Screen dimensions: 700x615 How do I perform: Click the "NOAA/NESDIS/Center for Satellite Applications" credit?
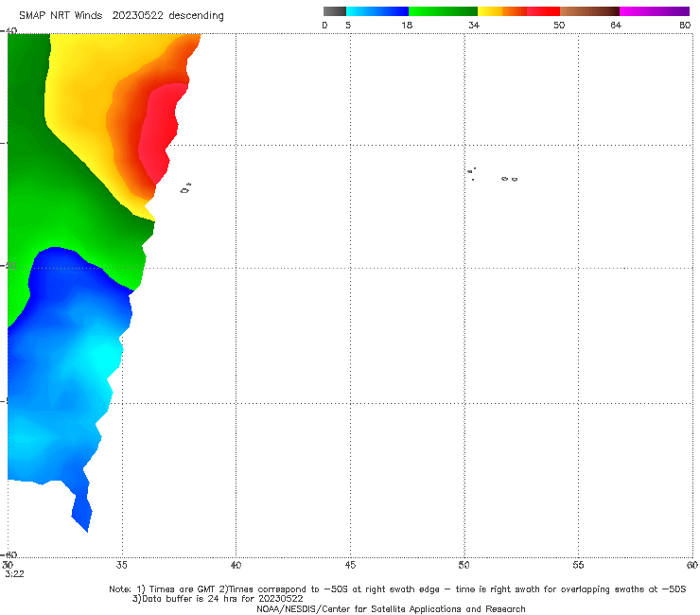point(391,608)
